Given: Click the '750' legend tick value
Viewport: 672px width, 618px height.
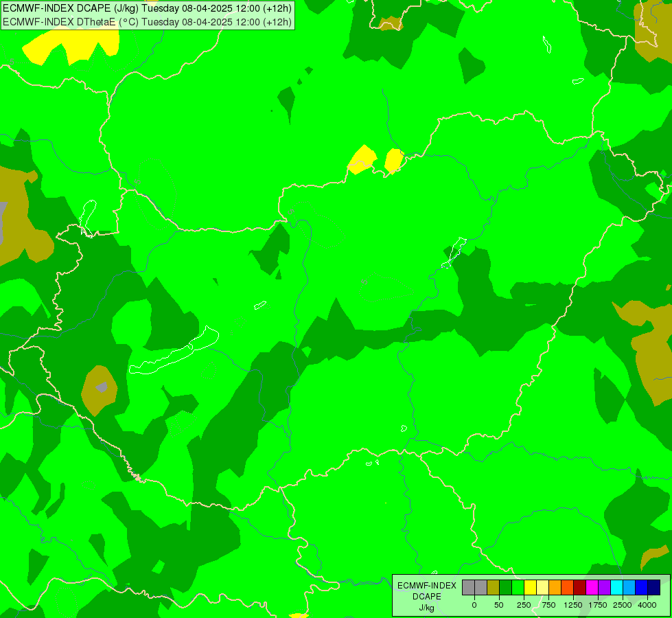Looking at the screenshot, I should (548, 605).
